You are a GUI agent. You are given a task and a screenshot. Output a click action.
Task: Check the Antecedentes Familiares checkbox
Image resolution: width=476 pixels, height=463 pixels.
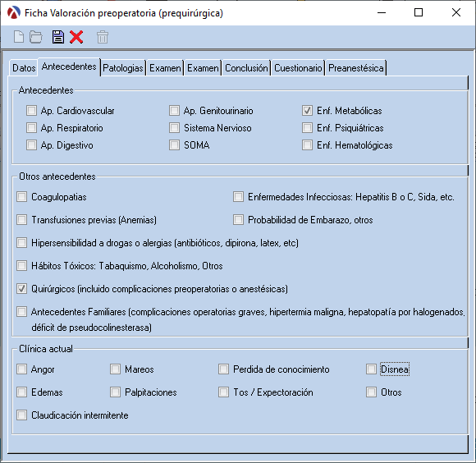(22, 312)
